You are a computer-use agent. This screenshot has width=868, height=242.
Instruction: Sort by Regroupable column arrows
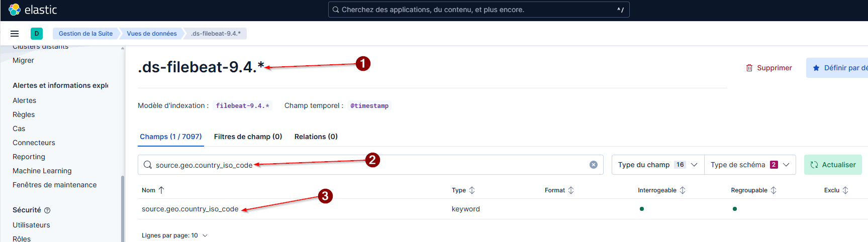click(774, 190)
